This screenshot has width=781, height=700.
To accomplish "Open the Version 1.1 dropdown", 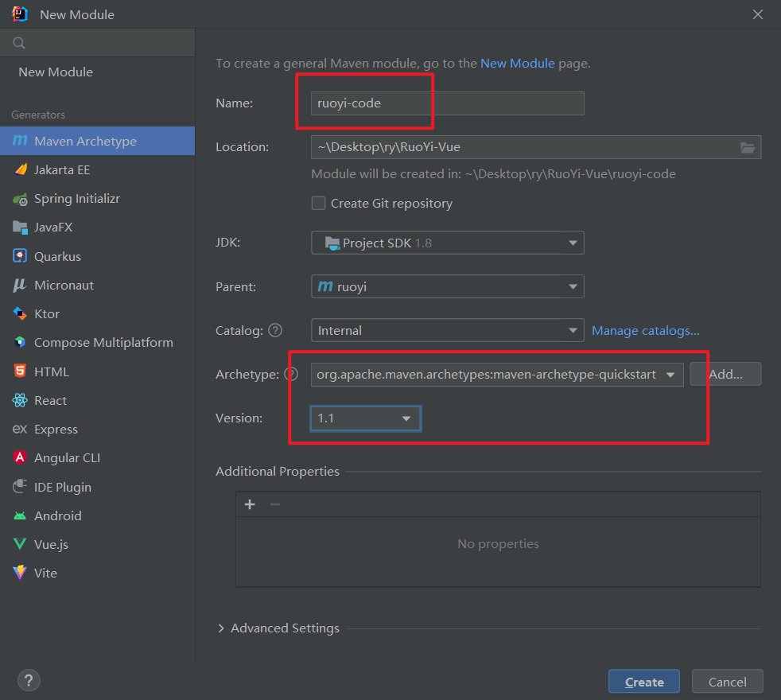I will [x=366, y=418].
